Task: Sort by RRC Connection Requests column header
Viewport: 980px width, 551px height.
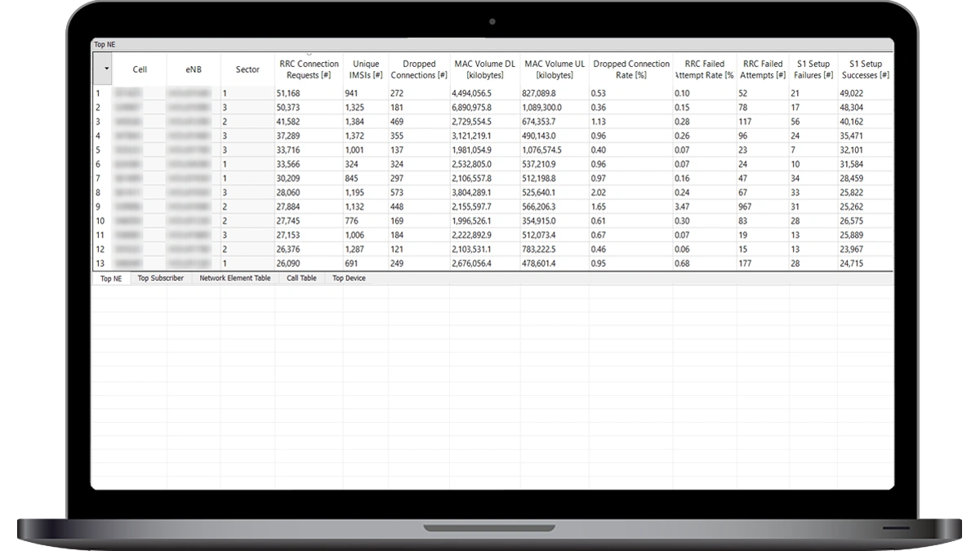Action: 308,69
